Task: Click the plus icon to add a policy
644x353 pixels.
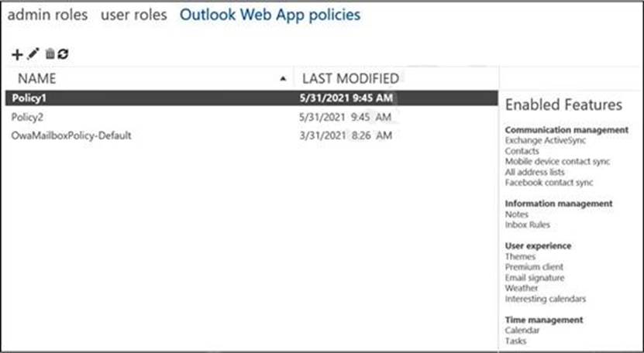Action: point(17,53)
